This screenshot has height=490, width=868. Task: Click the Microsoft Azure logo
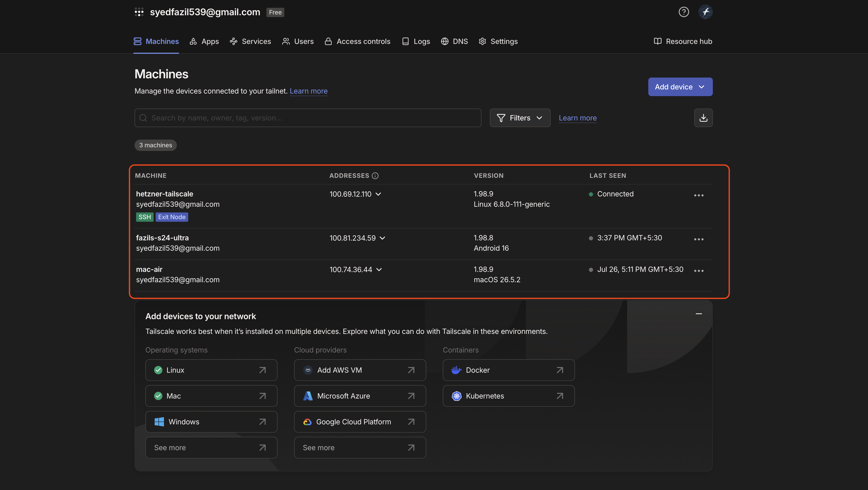pos(308,396)
